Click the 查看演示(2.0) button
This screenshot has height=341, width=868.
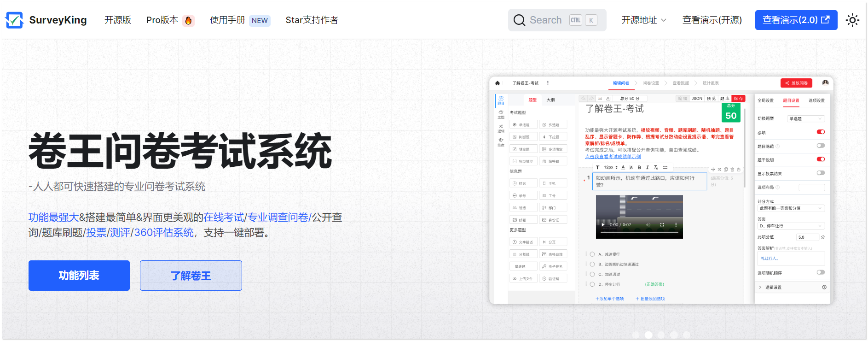click(x=796, y=20)
